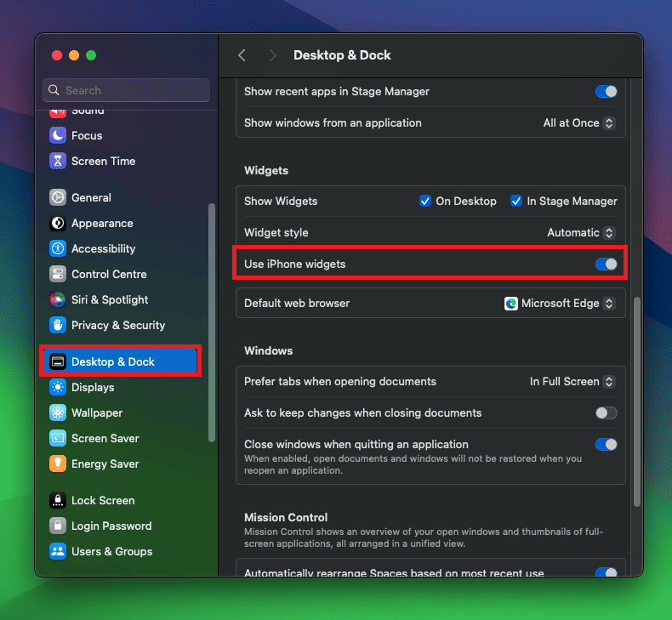This screenshot has height=620, width=672.
Task: Click the sidebar vertical scrollbar
Action: click(211, 322)
